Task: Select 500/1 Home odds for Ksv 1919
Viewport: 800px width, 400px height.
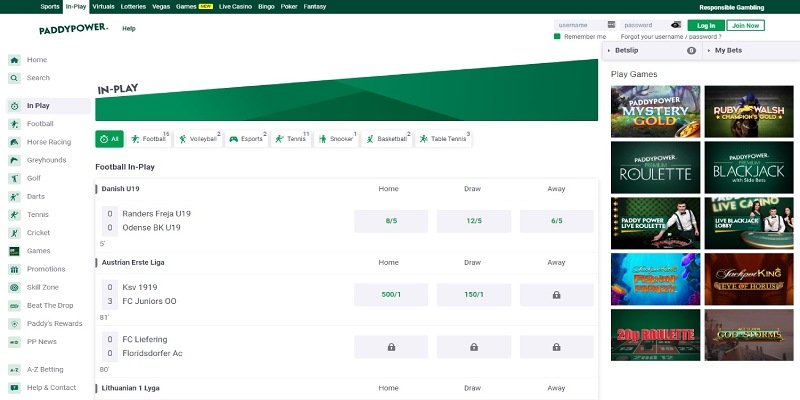Action: (x=391, y=295)
